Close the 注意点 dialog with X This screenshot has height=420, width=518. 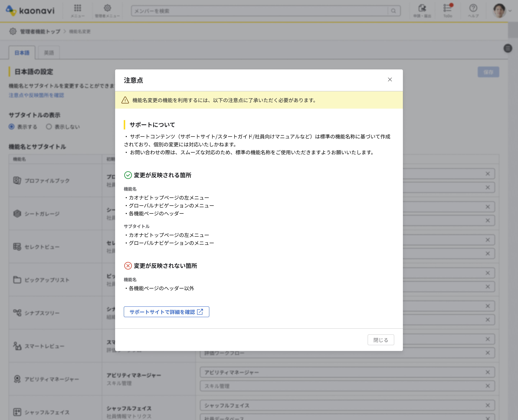(x=390, y=80)
